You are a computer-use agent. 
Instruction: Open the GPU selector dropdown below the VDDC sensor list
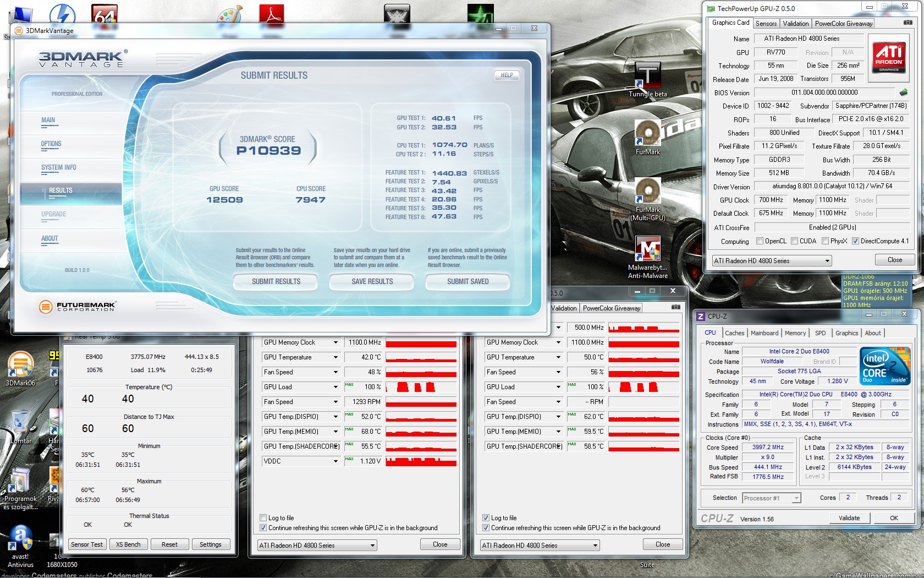click(x=317, y=546)
